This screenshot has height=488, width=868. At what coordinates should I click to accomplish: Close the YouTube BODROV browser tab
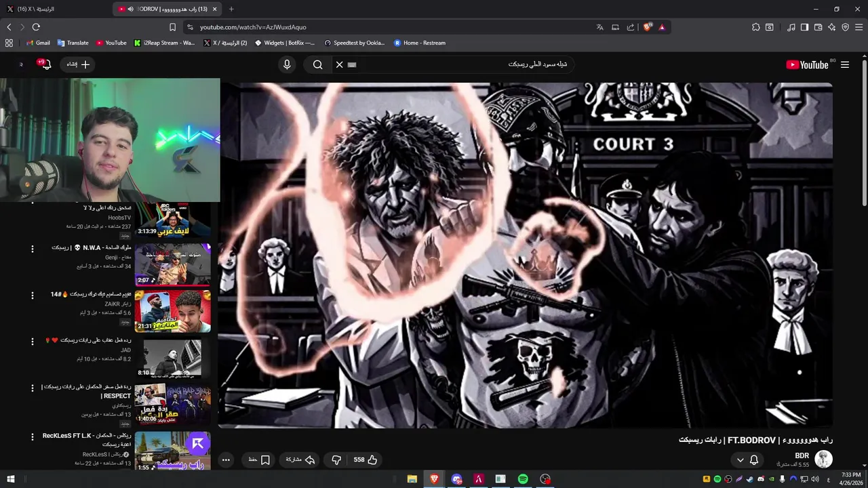(215, 9)
